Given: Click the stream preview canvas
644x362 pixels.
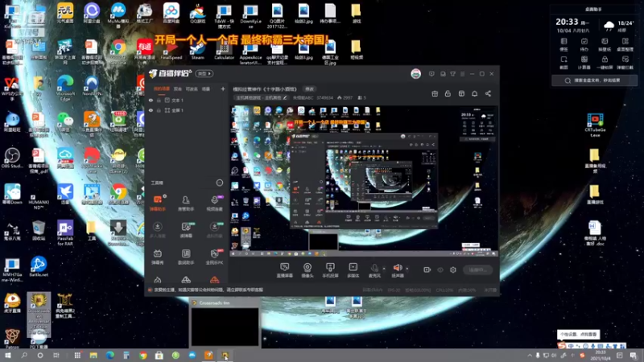Looking at the screenshot, I should tap(364, 182).
